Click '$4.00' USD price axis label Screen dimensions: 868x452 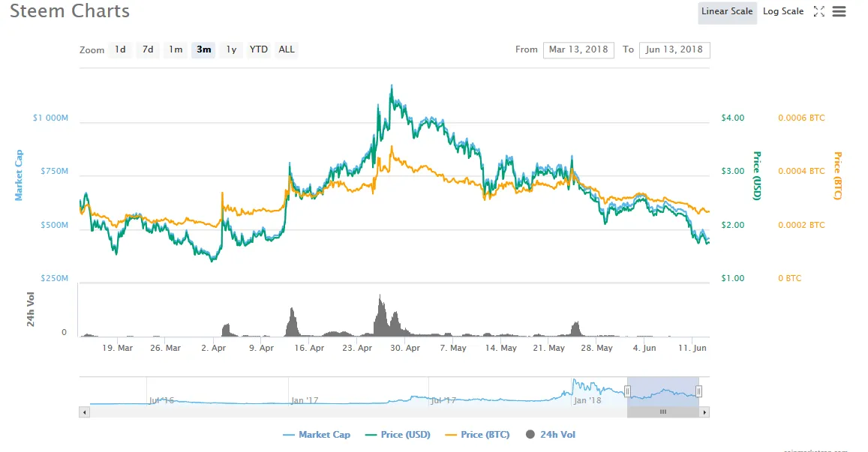[x=733, y=118]
